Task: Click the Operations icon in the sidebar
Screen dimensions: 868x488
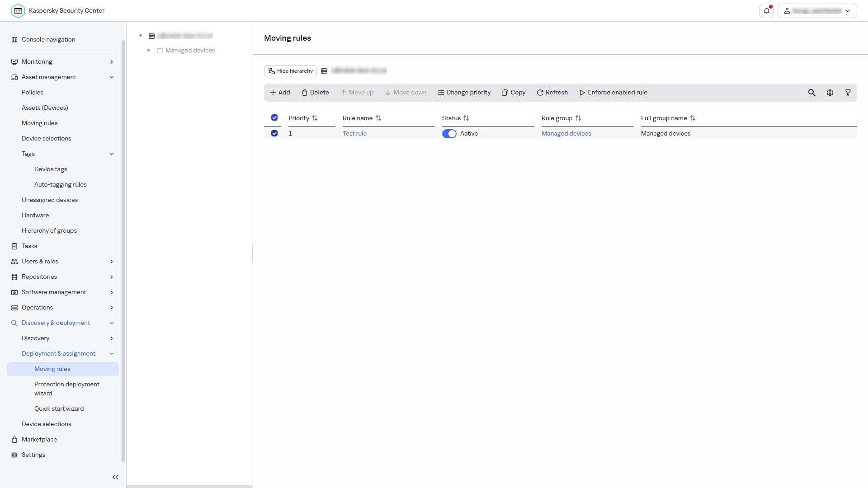Action: tap(14, 308)
